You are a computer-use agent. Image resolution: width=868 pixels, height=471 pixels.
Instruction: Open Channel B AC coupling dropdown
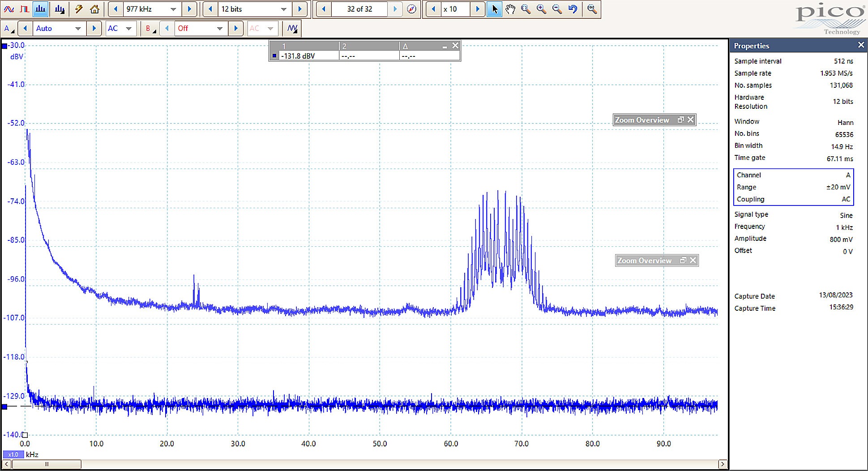(x=270, y=28)
